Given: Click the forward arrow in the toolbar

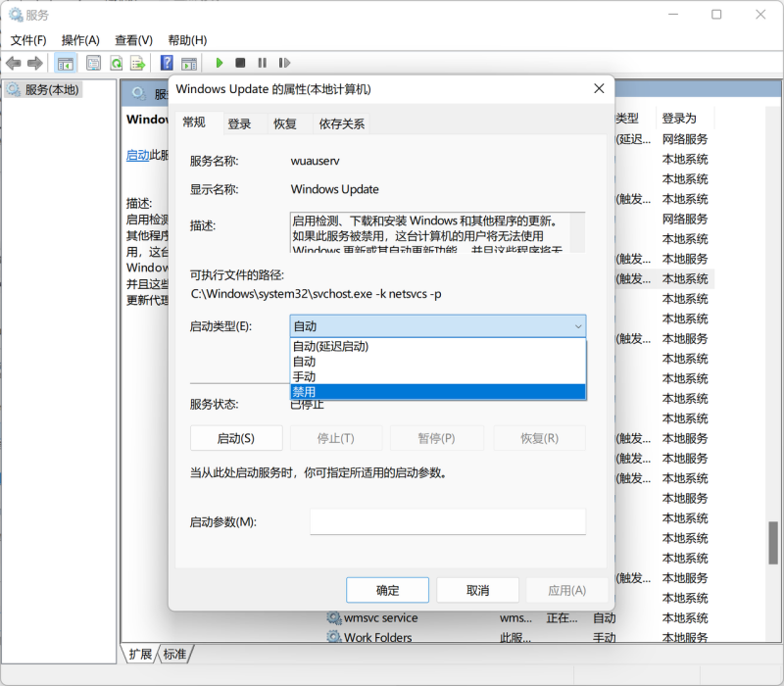Looking at the screenshot, I should [35, 63].
